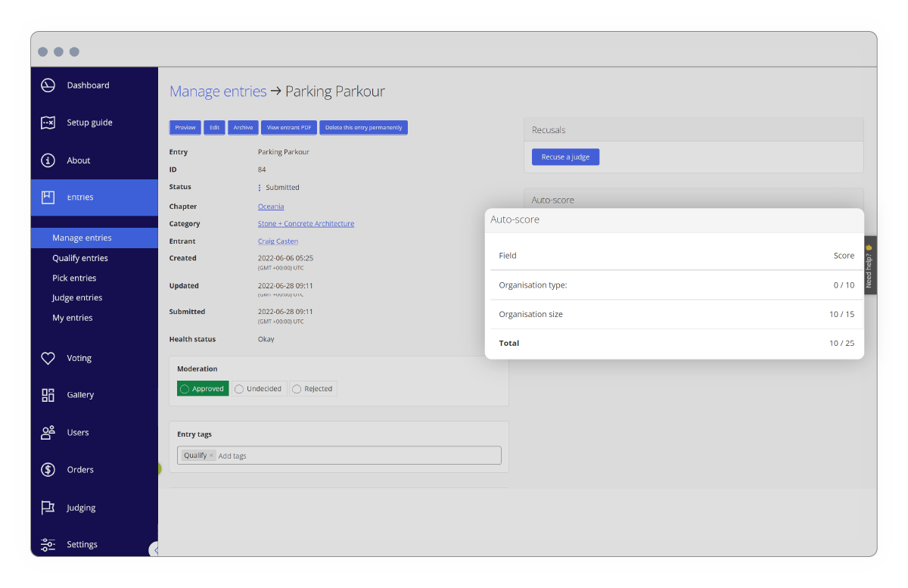Click the Judging flag icon

48,508
